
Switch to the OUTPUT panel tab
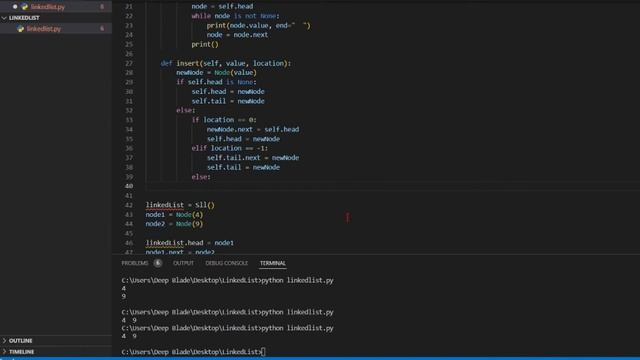pos(183,263)
